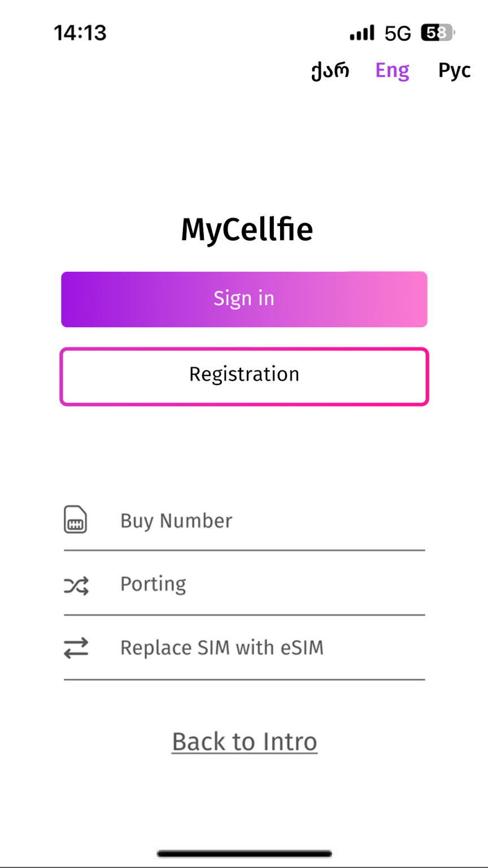Image resolution: width=488 pixels, height=868 pixels.
Task: Choose the Buy Number option
Action: pos(244,520)
